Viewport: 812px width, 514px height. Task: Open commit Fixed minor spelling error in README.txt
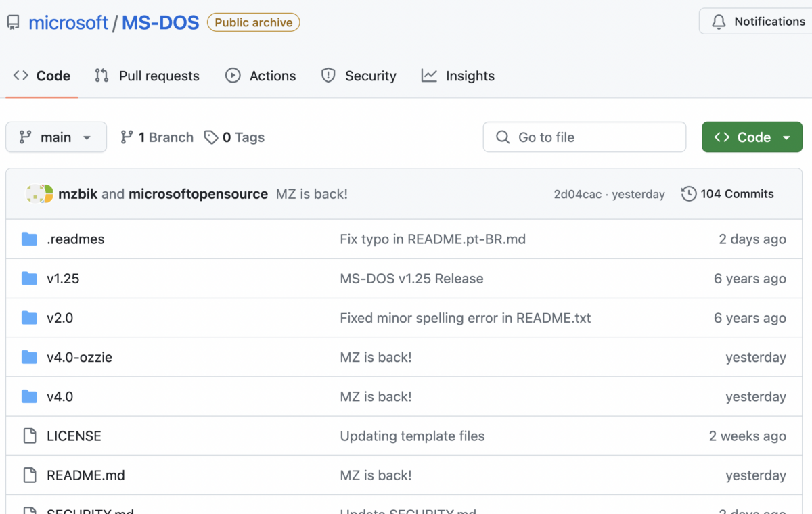(466, 318)
